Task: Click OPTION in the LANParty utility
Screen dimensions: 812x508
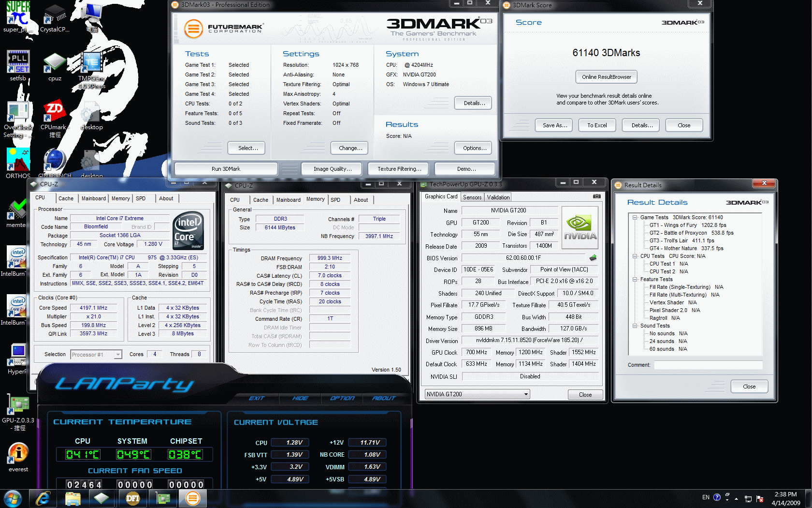Action: click(x=342, y=398)
